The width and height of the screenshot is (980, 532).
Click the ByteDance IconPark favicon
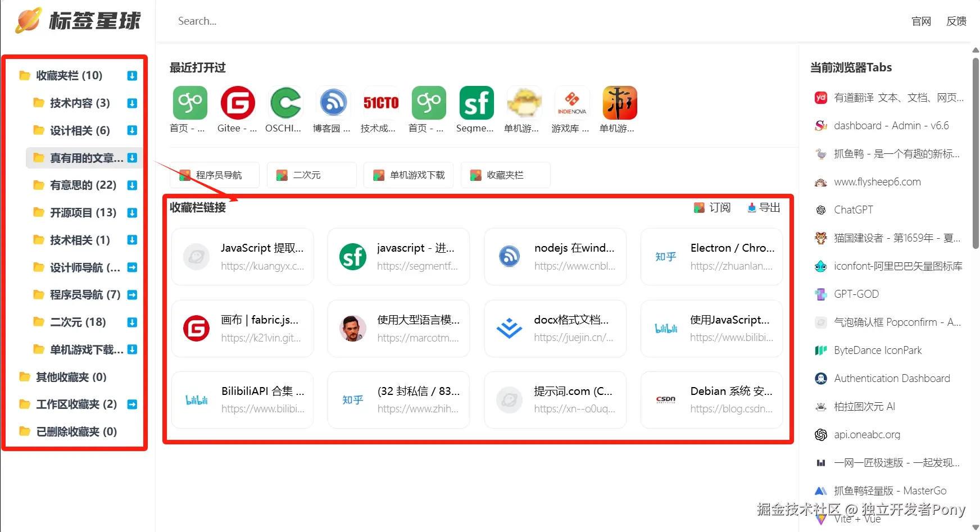coord(821,351)
